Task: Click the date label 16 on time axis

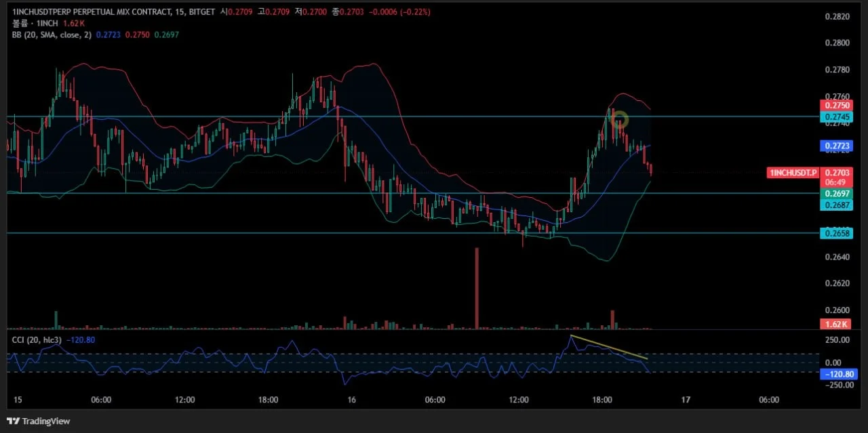Action: coord(352,400)
